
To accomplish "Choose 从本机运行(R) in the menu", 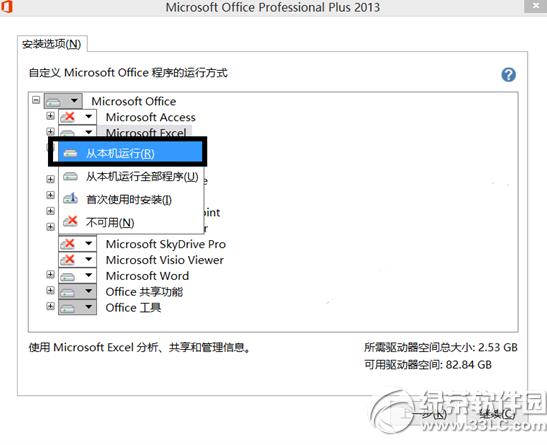I will point(130,153).
